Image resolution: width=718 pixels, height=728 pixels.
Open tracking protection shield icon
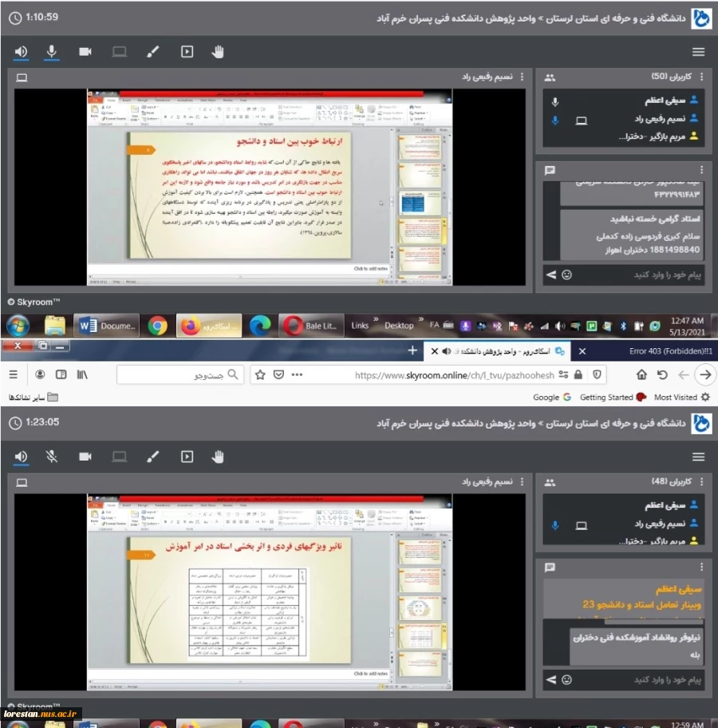598,374
